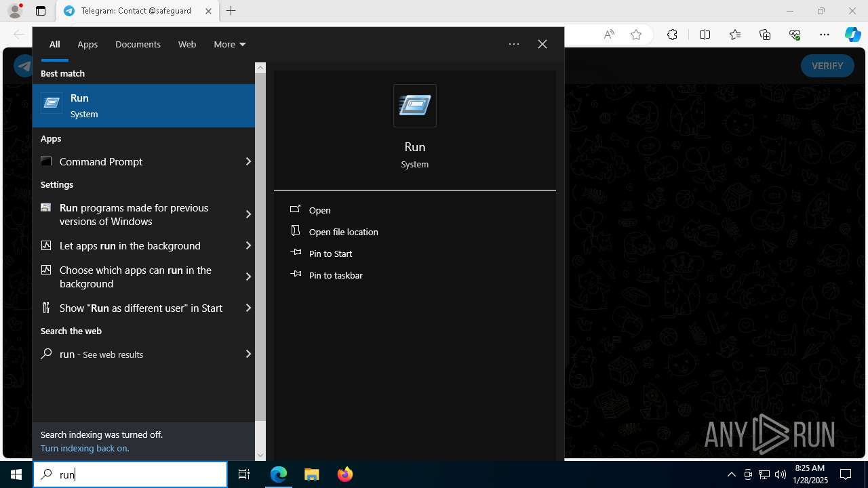This screenshot has height=488, width=868.
Task: Click the Edge Copilot icon
Action: [852, 35]
